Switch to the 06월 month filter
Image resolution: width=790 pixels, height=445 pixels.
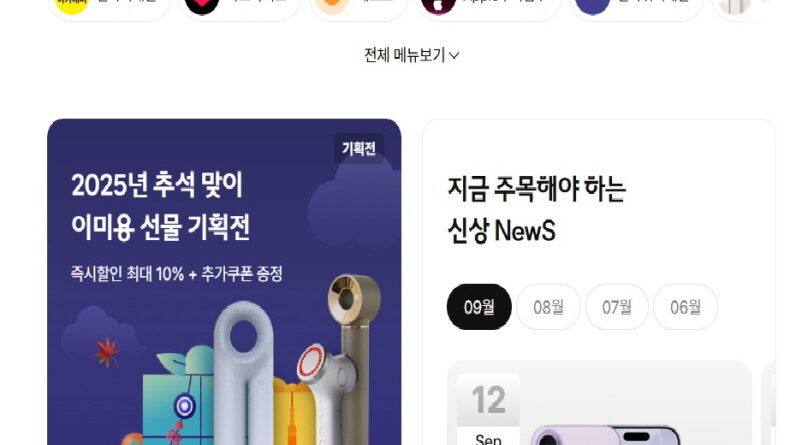click(x=685, y=307)
